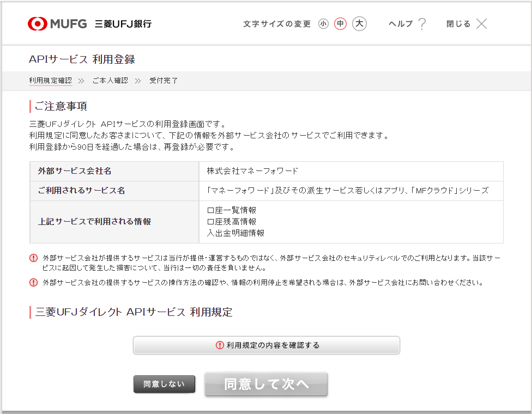Screen dimensions: 532x414
Task: Click the 同意しない button
Action: point(164,384)
